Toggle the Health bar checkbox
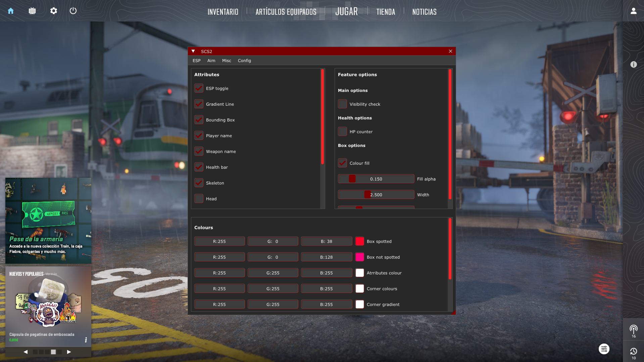This screenshot has height=362, width=644. tap(199, 167)
